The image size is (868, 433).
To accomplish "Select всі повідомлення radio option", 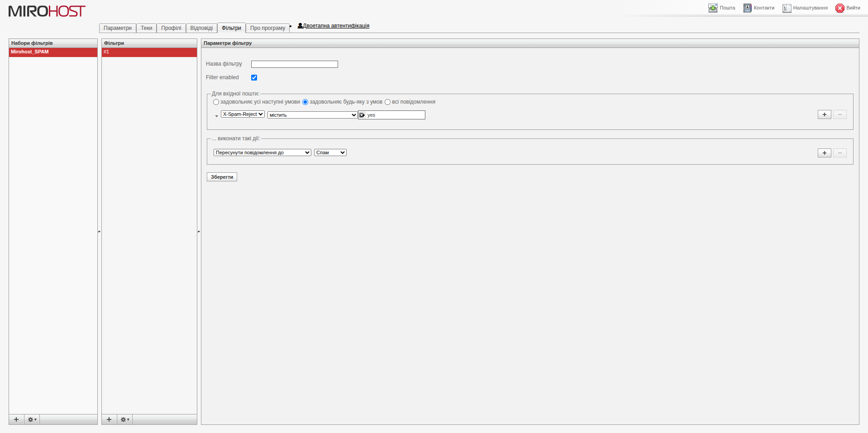I will tap(387, 102).
